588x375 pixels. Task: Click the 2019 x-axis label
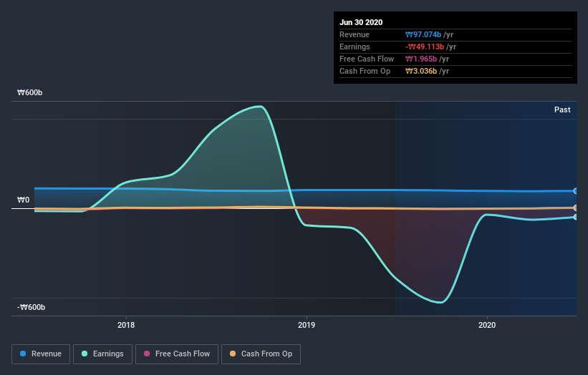[307, 325]
